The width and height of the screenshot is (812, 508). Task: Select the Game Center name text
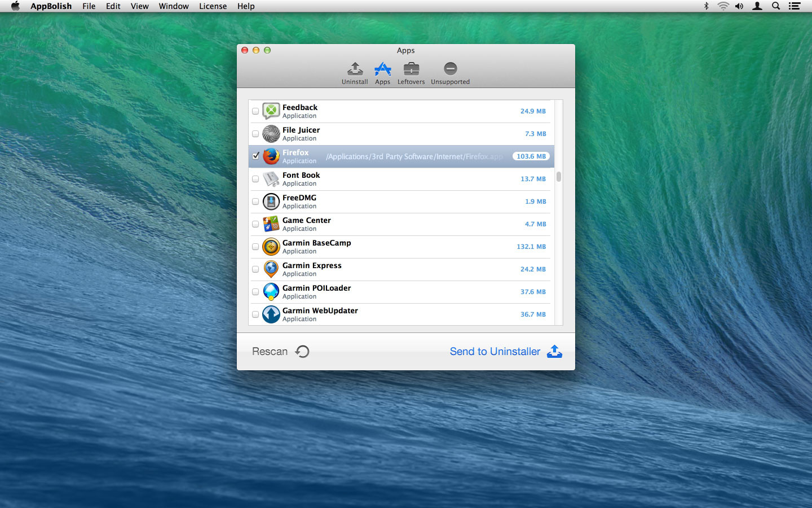[x=307, y=220]
